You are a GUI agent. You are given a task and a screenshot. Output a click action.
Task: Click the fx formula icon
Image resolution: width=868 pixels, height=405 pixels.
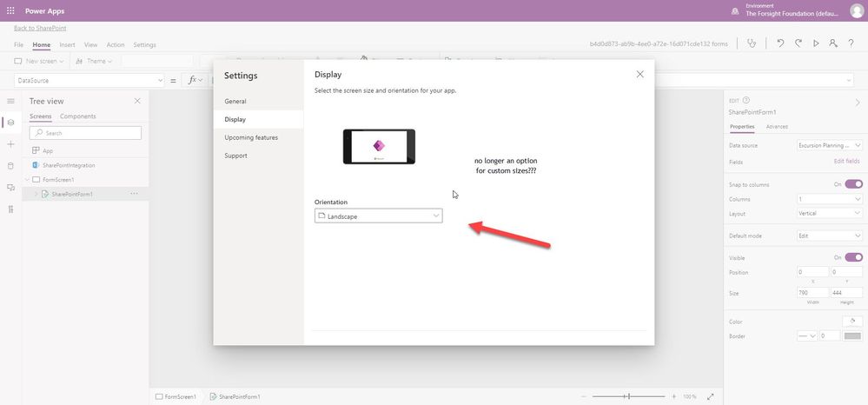[193, 80]
